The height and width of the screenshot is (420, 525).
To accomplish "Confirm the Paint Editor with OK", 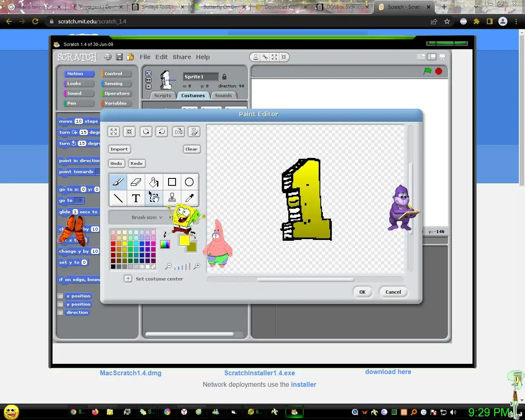I will pos(363,292).
